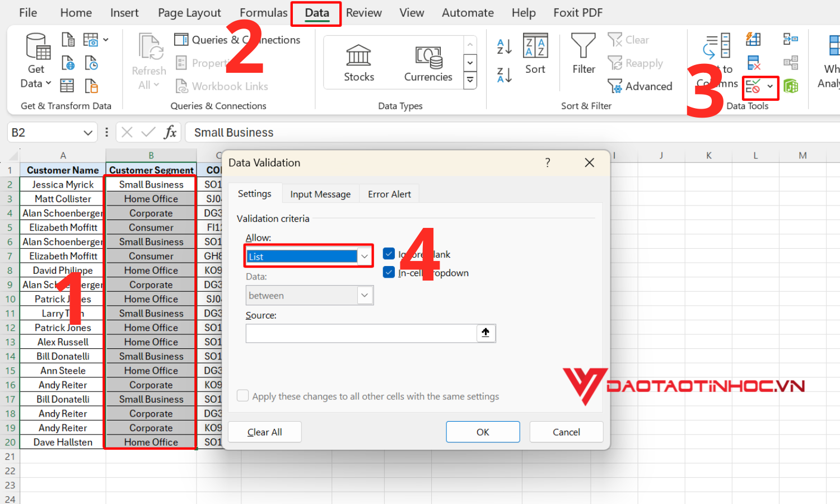Viewport: 840px width, 504px height.
Task: Open the Error Alert tab
Action: 389,194
